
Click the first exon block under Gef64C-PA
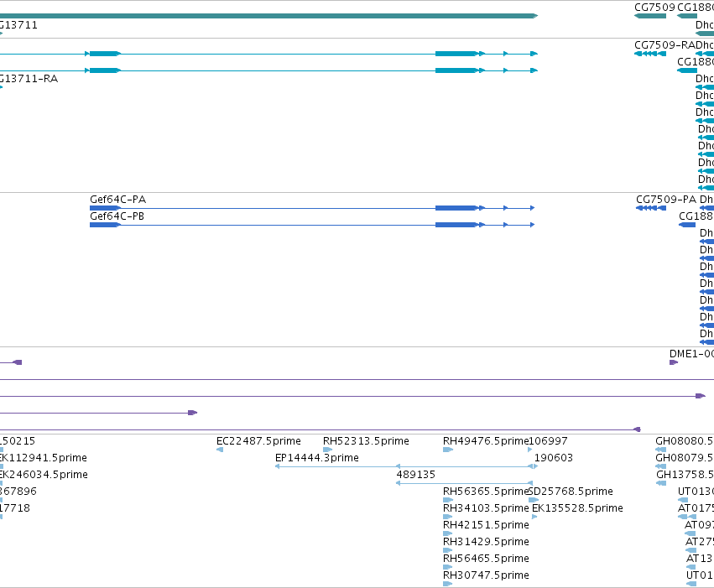click(x=105, y=208)
